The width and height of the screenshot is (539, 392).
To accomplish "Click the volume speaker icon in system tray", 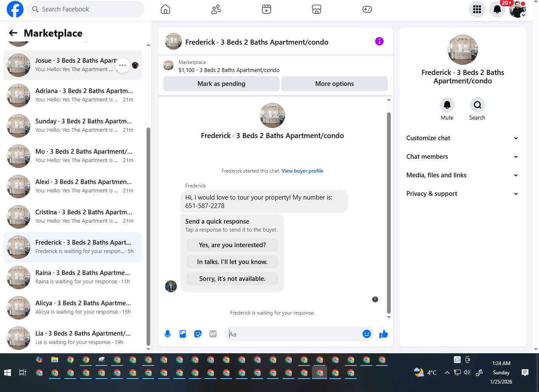I will click(x=467, y=373).
